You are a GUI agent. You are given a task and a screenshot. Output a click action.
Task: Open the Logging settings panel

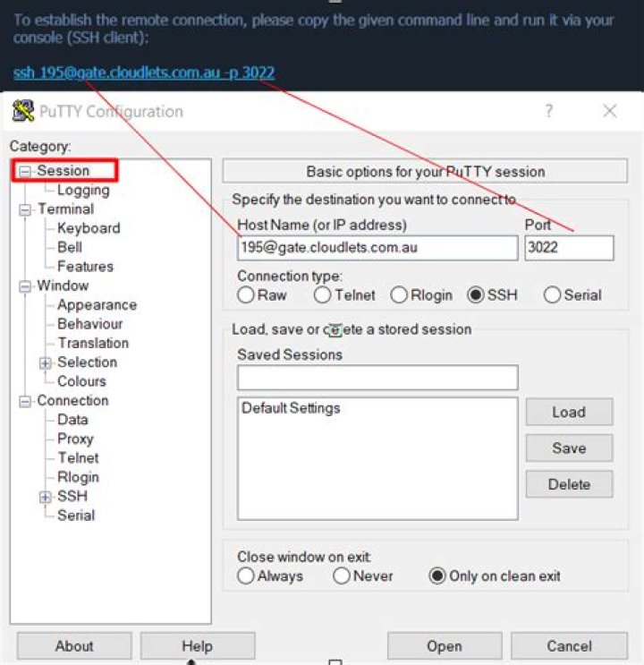pyautogui.click(x=83, y=190)
